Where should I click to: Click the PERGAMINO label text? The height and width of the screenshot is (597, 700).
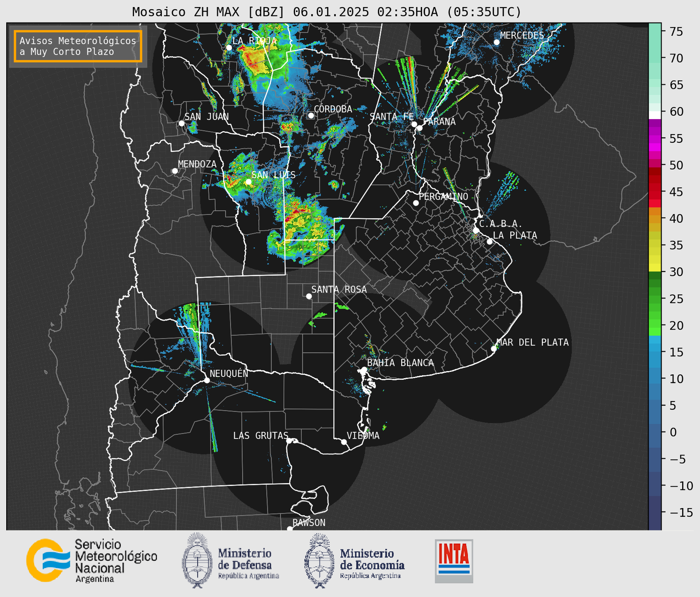pos(444,196)
